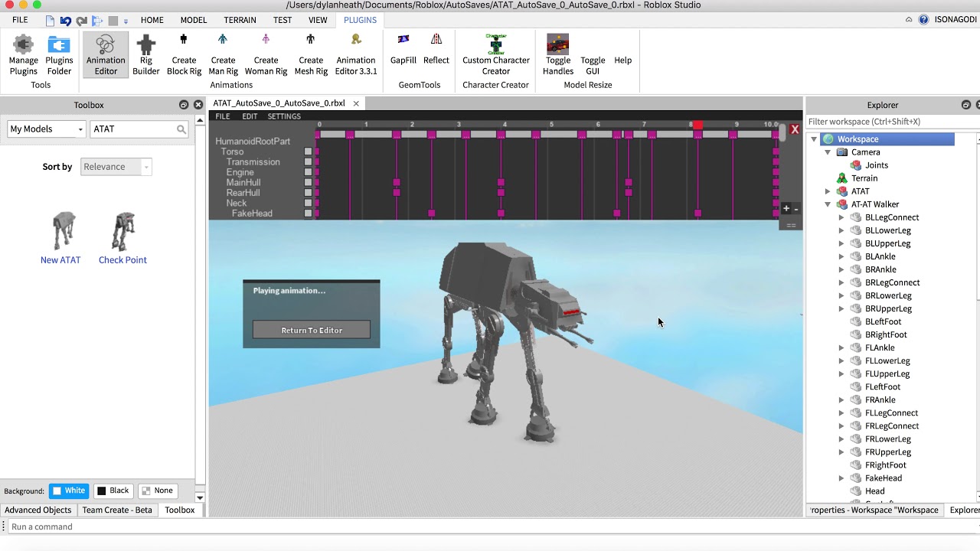This screenshot has height=551, width=980.
Task: Undock the Explorer panel
Action: (x=966, y=105)
